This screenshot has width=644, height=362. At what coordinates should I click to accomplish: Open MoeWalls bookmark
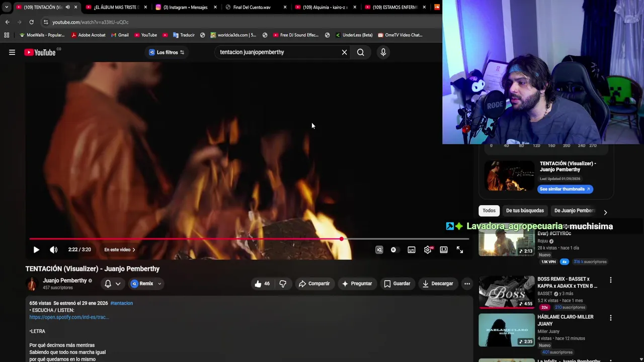tap(42, 35)
